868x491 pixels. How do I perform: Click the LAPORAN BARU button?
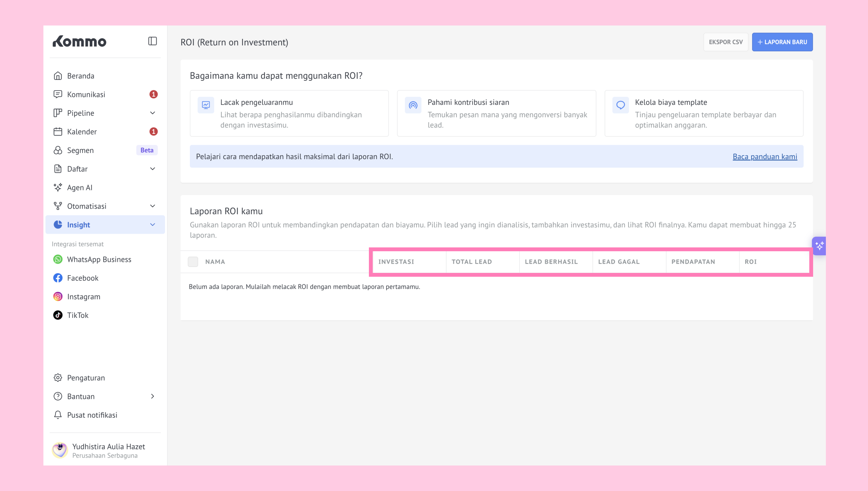click(x=782, y=42)
